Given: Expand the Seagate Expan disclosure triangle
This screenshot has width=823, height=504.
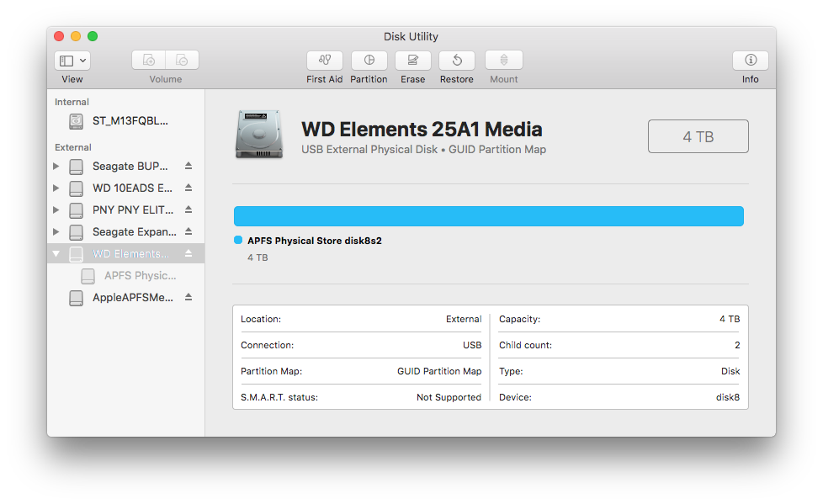Looking at the screenshot, I should click(56, 232).
